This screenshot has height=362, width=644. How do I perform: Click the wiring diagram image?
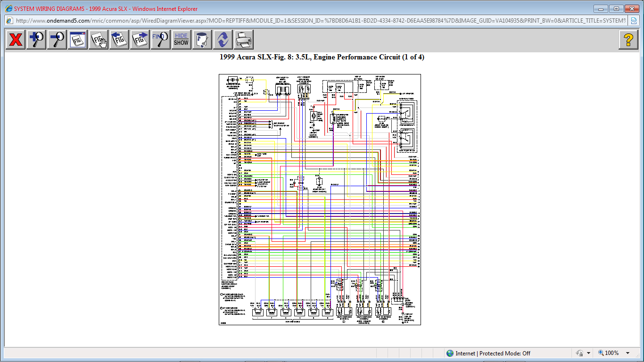[320, 199]
